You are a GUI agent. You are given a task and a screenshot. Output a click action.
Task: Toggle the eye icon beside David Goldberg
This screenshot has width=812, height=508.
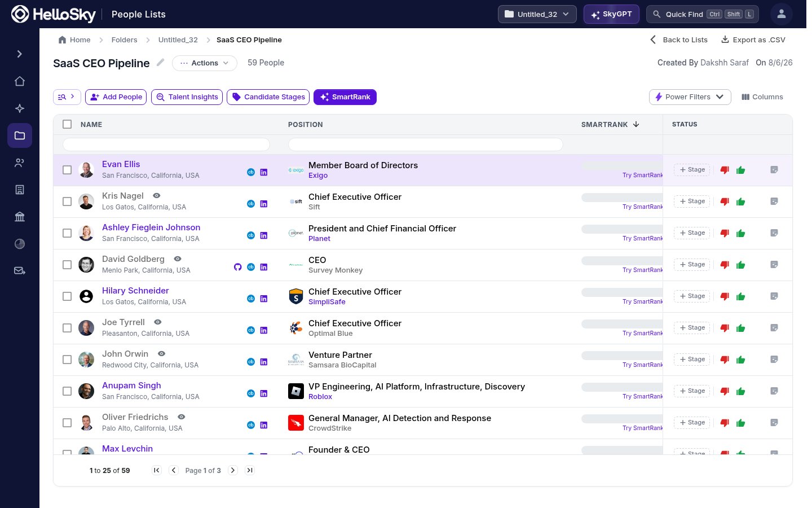click(x=178, y=259)
